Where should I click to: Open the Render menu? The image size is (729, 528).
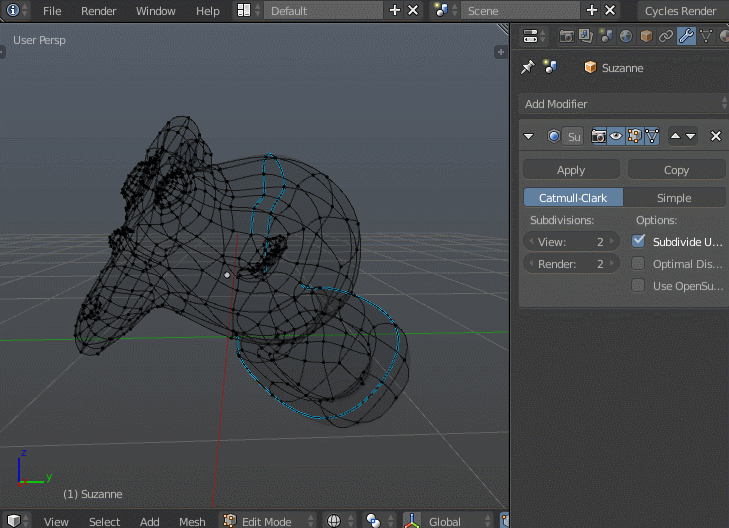click(x=99, y=11)
